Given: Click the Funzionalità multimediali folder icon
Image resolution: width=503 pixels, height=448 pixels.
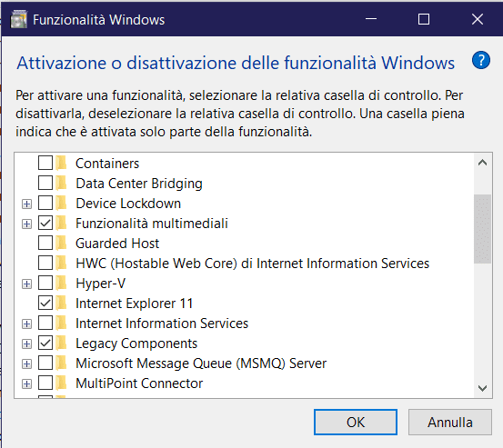Looking at the screenshot, I should [61, 223].
